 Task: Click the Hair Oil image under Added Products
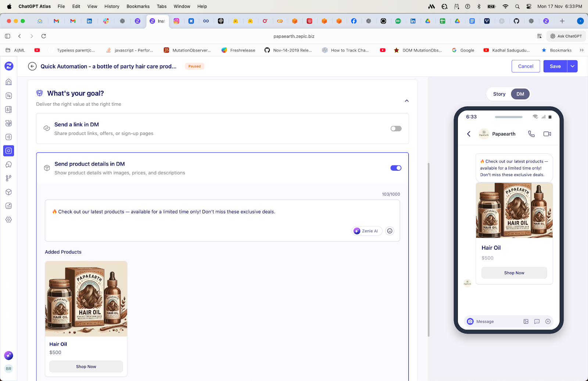(x=86, y=299)
